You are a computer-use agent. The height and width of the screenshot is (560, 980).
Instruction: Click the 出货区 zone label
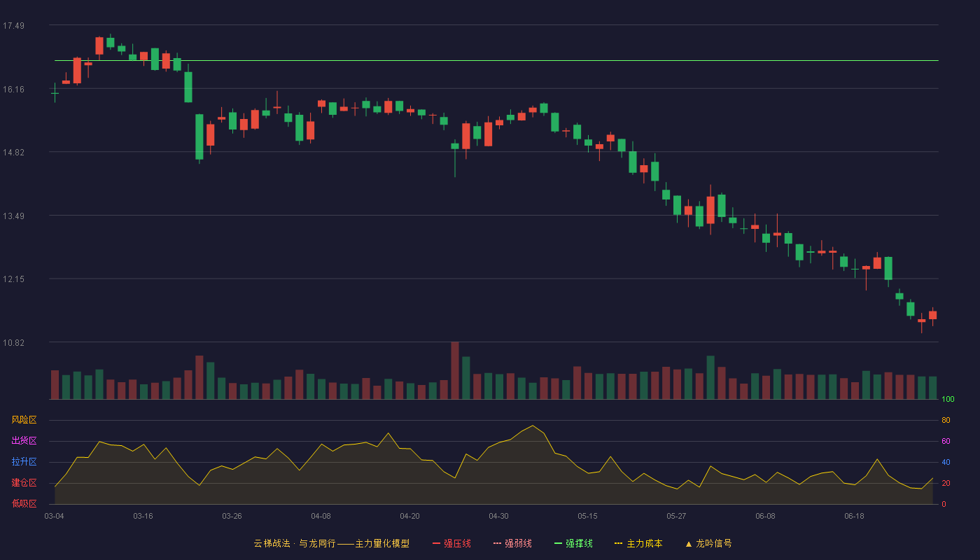(x=24, y=441)
